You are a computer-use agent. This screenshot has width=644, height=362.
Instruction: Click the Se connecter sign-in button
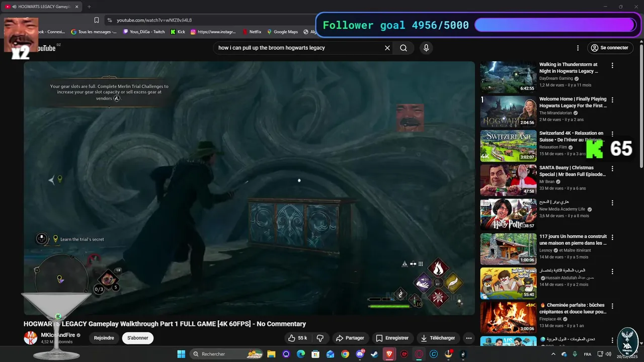pos(609,48)
